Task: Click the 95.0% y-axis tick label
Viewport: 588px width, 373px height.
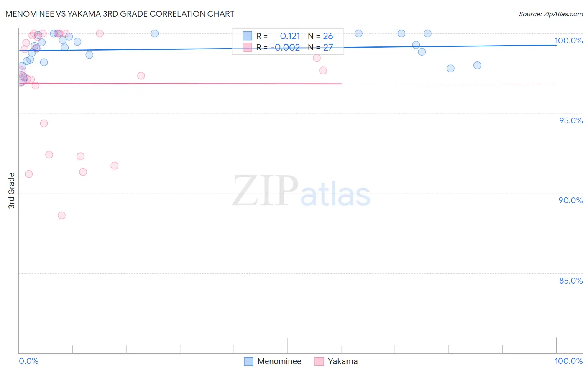Action: (x=571, y=120)
